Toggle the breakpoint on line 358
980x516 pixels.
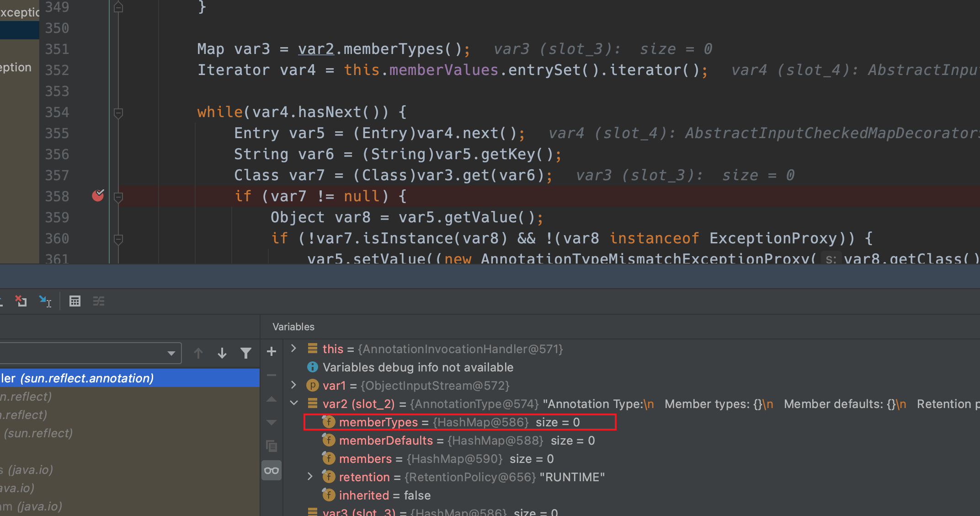click(98, 196)
